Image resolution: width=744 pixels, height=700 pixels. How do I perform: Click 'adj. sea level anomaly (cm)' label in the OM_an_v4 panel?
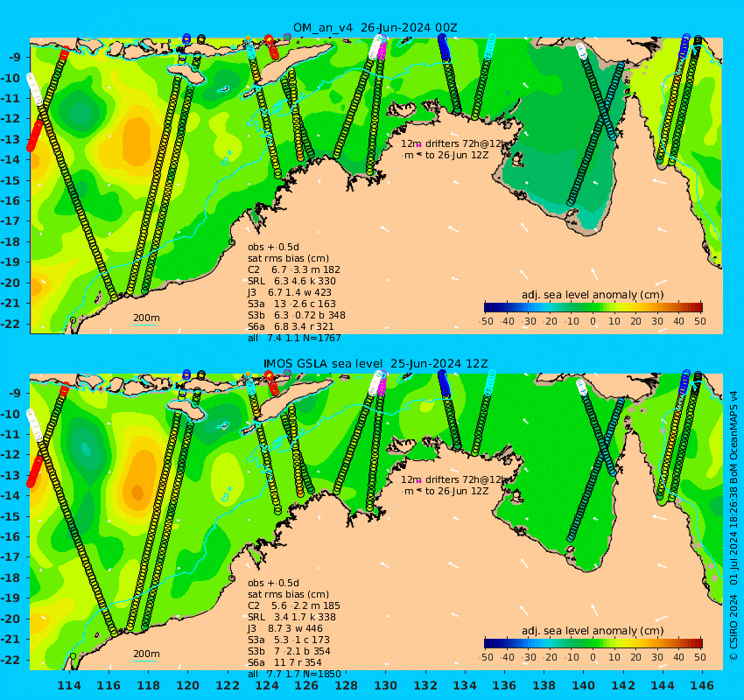tap(593, 295)
